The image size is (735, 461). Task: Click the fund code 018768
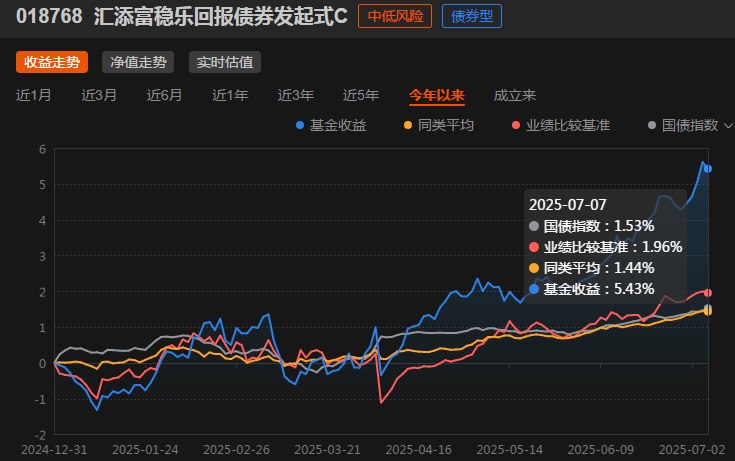pyautogui.click(x=49, y=16)
